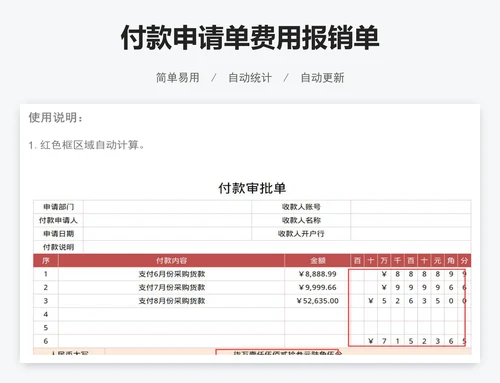
Task: Select the amount ¥9,999.66
Action: [x=317, y=287]
